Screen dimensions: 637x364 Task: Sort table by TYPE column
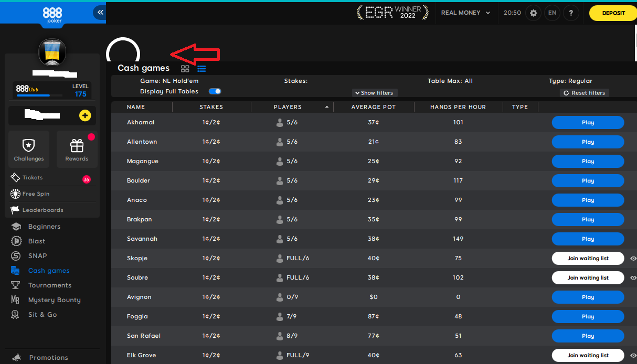click(x=520, y=107)
